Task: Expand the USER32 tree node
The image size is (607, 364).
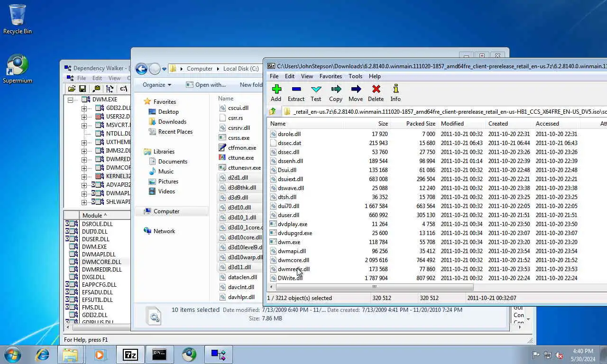Action: click(x=84, y=117)
